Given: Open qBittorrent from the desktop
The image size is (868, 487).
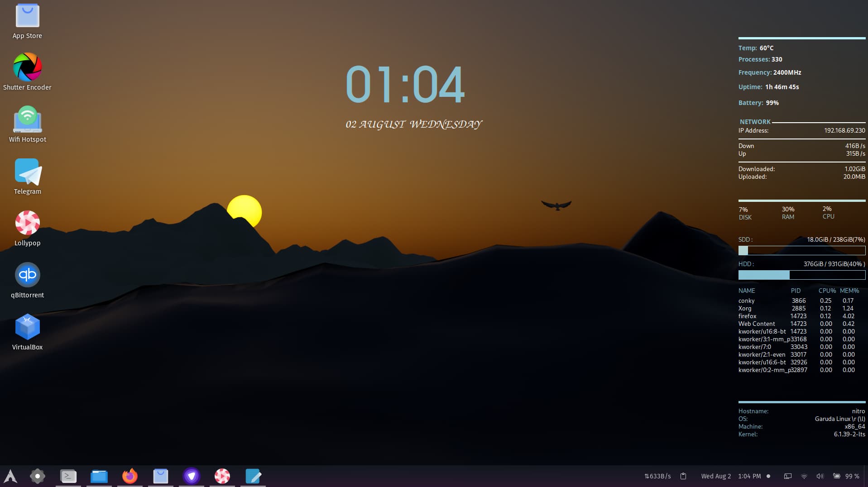Looking at the screenshot, I should pyautogui.click(x=27, y=275).
